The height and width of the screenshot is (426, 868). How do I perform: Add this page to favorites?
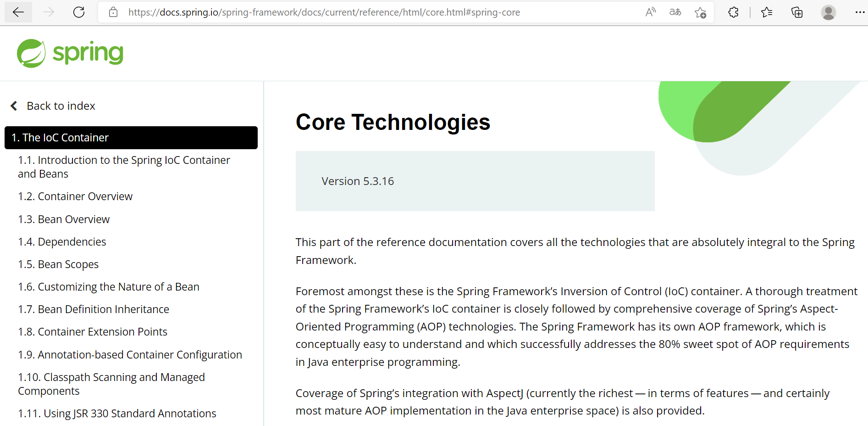pyautogui.click(x=700, y=12)
